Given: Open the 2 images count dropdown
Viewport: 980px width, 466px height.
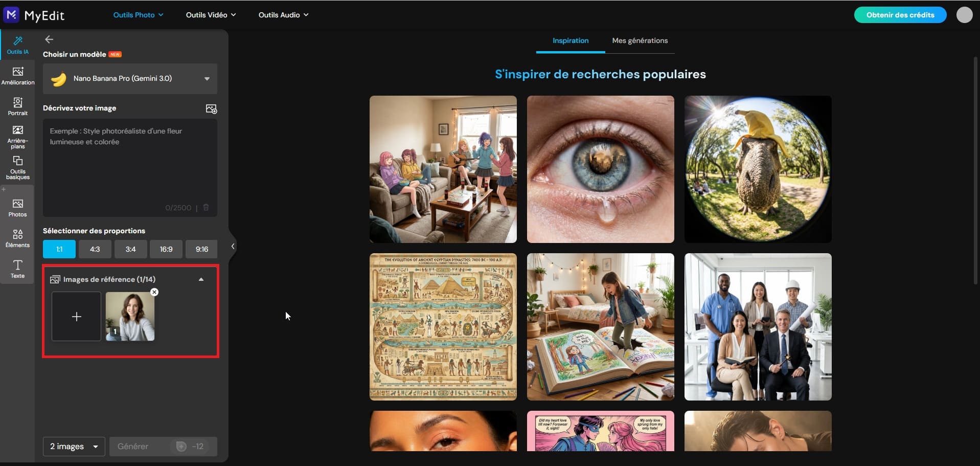Looking at the screenshot, I should [x=74, y=447].
